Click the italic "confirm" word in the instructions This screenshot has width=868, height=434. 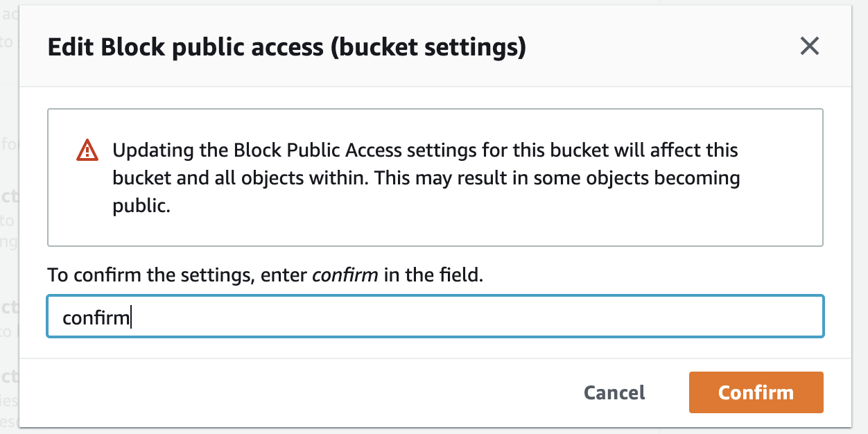(x=345, y=275)
